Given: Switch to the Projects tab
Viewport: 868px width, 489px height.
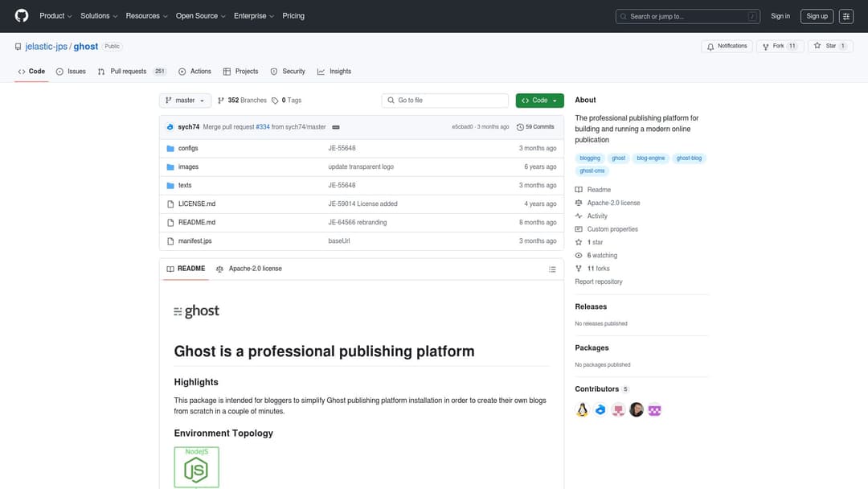Looking at the screenshot, I should tap(241, 72).
